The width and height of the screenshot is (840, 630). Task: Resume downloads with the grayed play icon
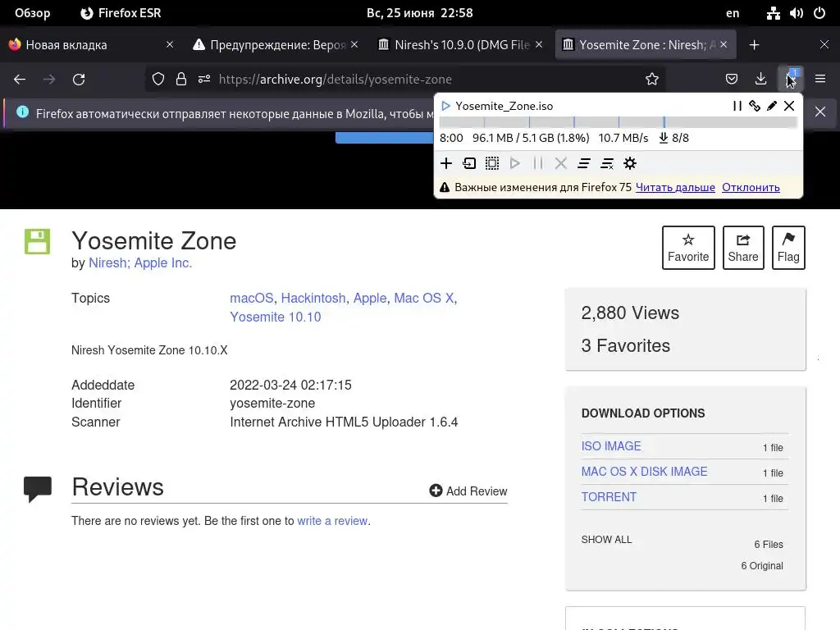point(515,163)
